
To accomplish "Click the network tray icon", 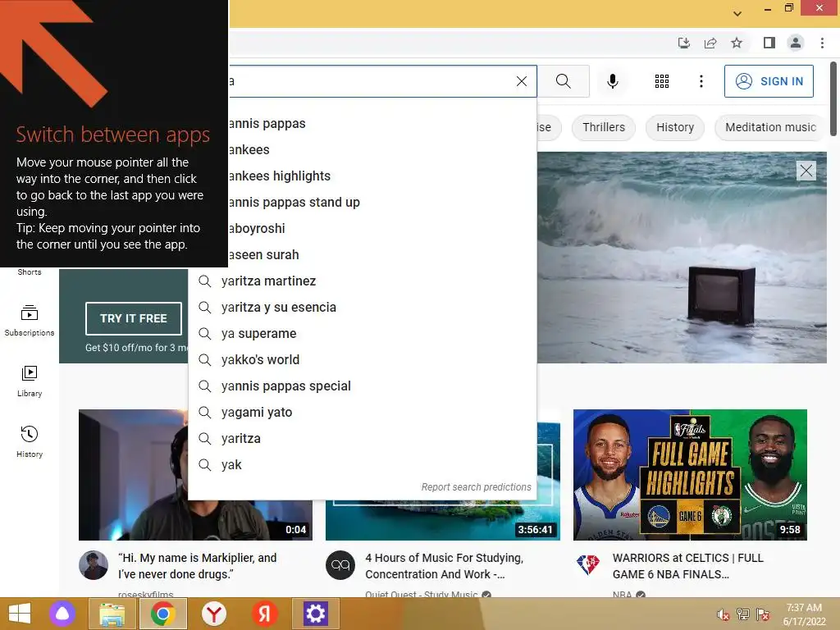I will pos(743,614).
